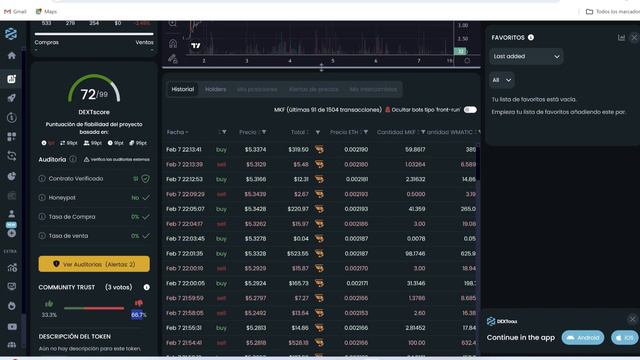Click info icon next to FAVORITOS

pyautogui.click(x=531, y=37)
